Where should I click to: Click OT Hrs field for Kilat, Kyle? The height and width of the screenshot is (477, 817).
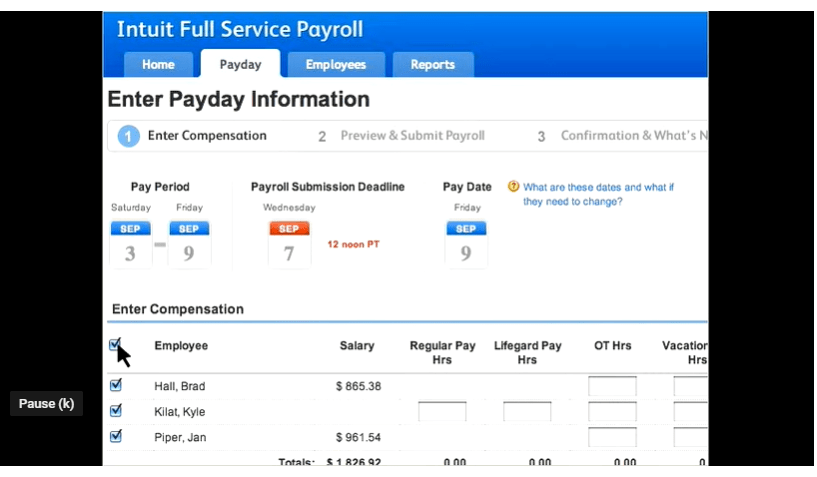pos(612,411)
